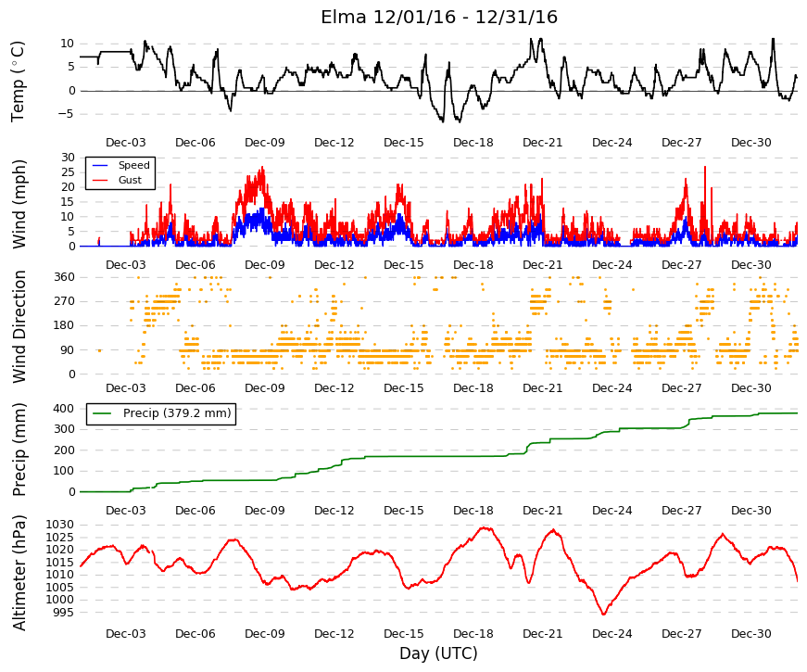807x672 pixels.
Task: Click Dec-27 tick under the precipitation plot
Action: click(681, 511)
